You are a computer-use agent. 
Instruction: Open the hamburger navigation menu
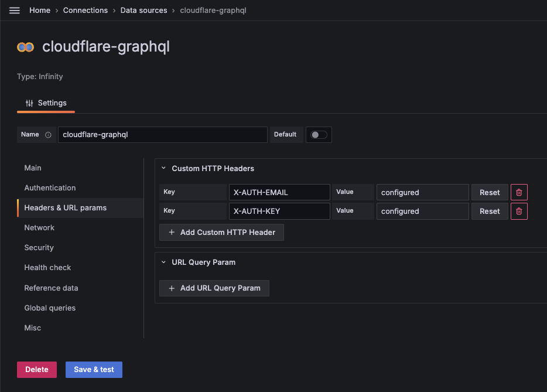15,11
